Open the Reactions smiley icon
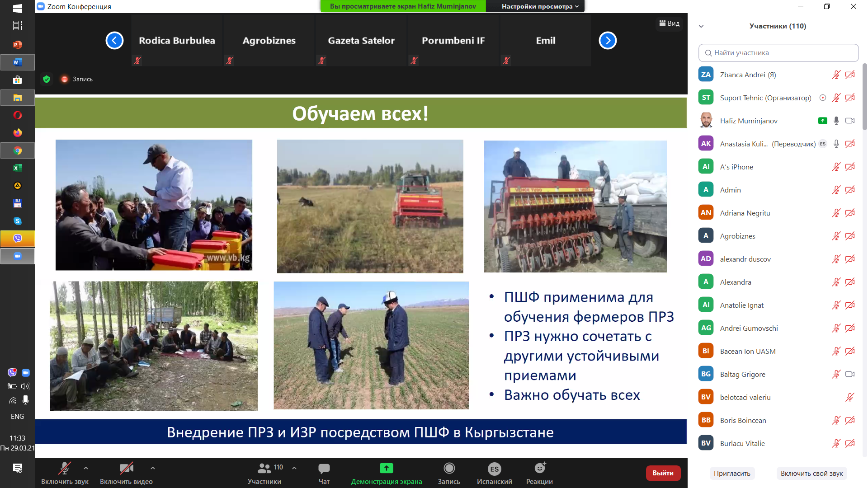 tap(539, 468)
